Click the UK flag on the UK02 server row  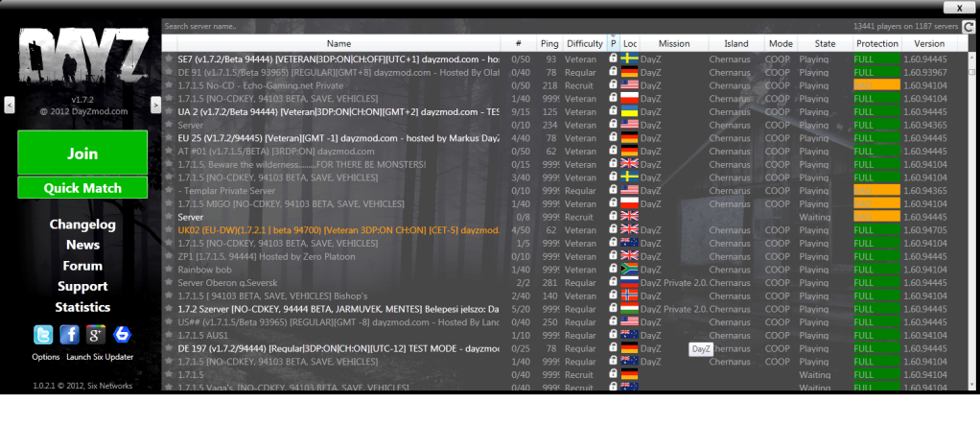(x=629, y=230)
